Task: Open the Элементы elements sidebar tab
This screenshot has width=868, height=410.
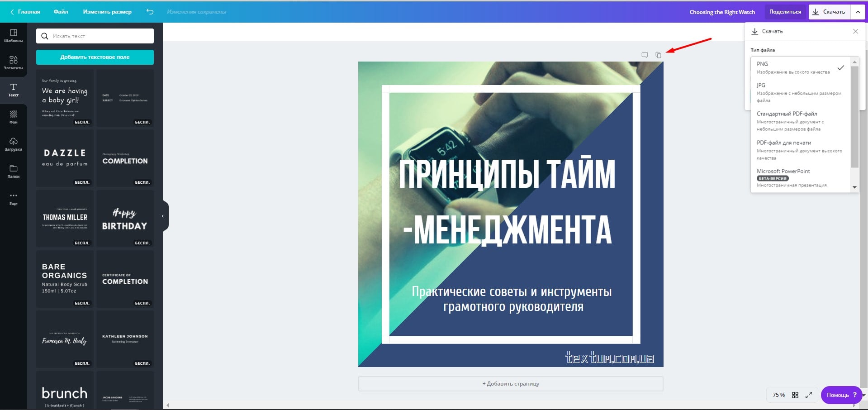Action: (x=13, y=63)
